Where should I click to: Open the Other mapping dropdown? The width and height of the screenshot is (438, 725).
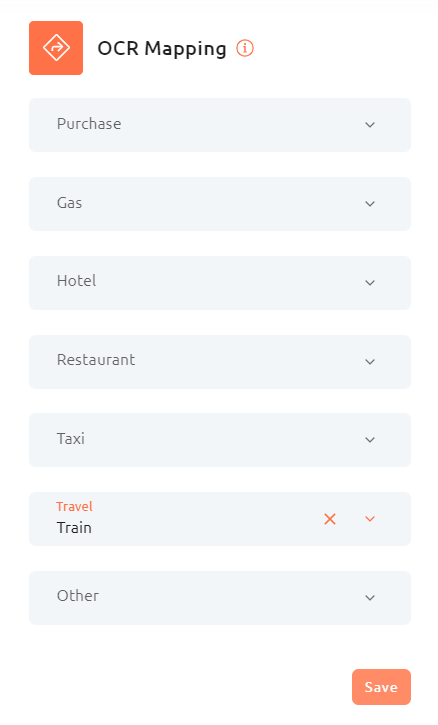(220, 598)
